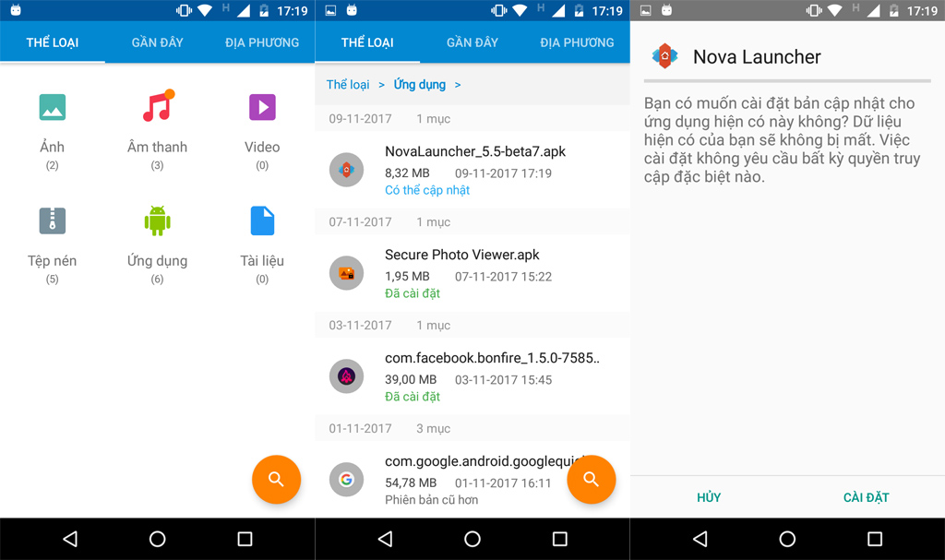Open com.facebook.bonfire_1.5.0-7585 file name

pos(493,358)
